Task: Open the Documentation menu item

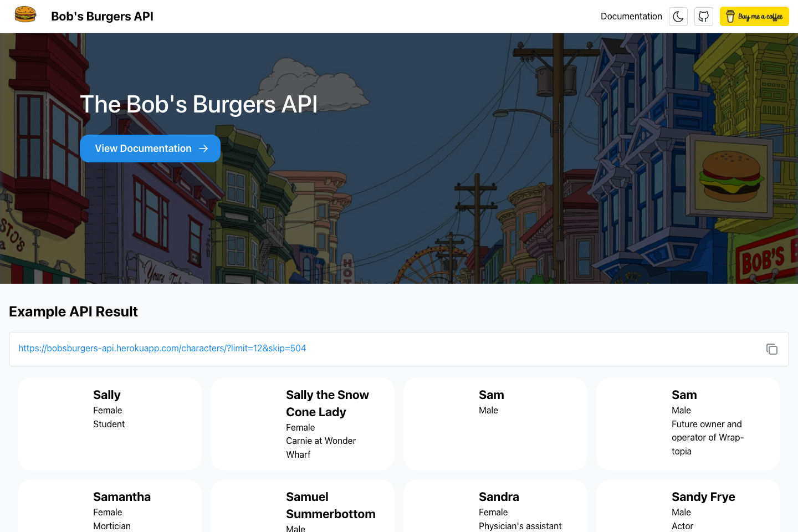Action: coord(631,16)
